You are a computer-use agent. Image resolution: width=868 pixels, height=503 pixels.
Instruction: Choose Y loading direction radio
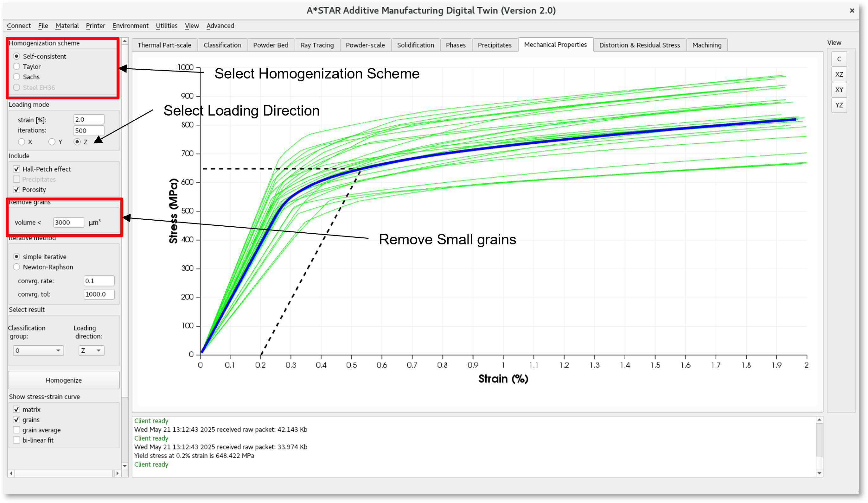52,142
